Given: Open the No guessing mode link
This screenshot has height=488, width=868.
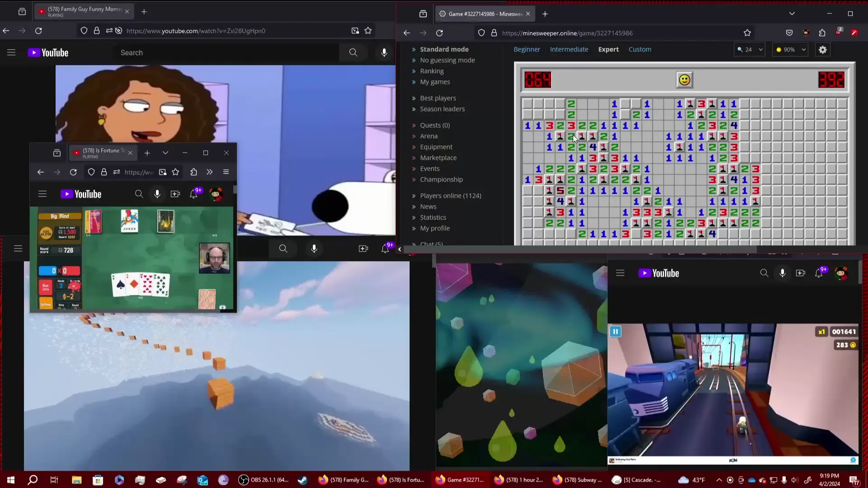Looking at the screenshot, I should (x=447, y=60).
